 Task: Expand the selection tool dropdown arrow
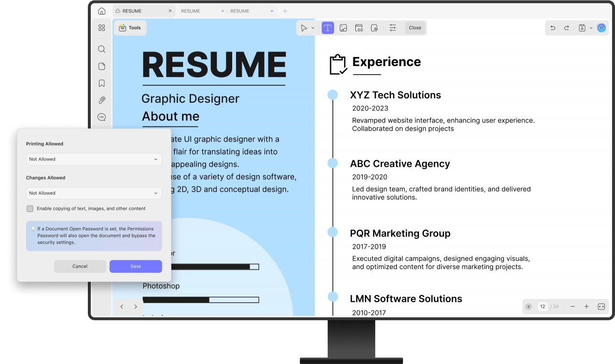(313, 28)
